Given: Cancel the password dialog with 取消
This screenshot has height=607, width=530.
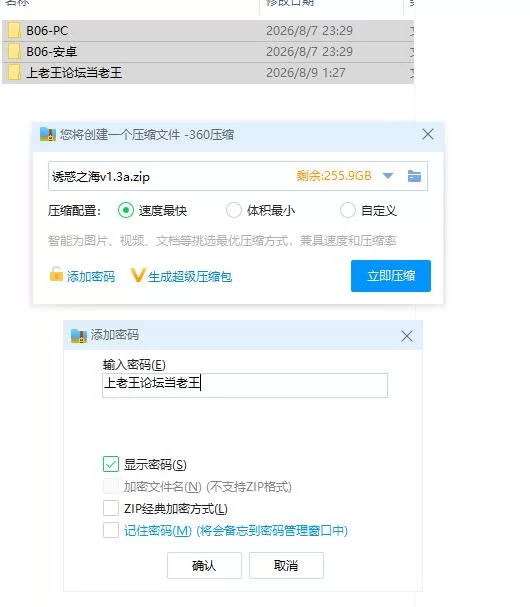Looking at the screenshot, I should (286, 566).
